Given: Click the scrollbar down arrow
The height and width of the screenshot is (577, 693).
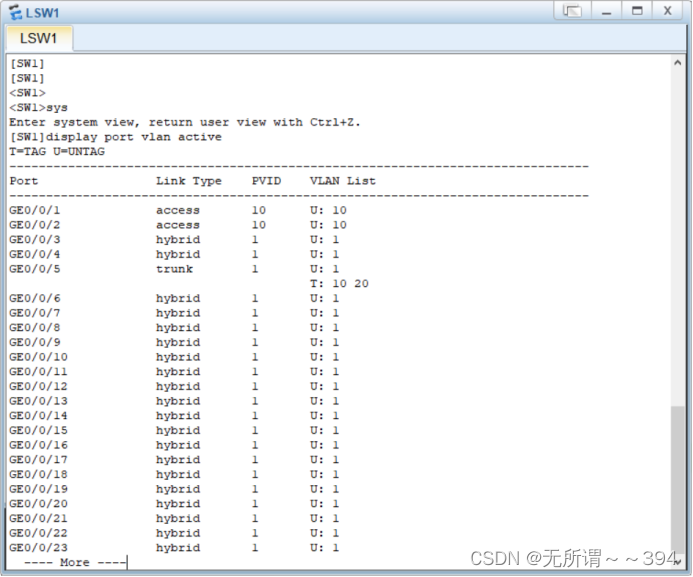Looking at the screenshot, I should 678,562.
